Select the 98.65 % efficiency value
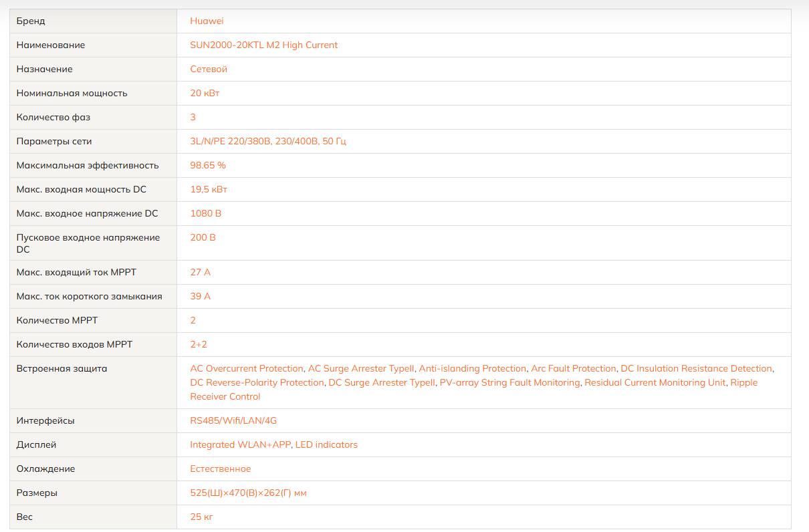The image size is (809, 532). click(x=208, y=165)
